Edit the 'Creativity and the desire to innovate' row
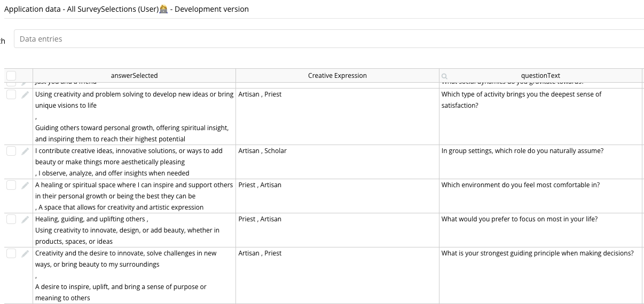This screenshot has width=644, height=304. click(x=25, y=254)
